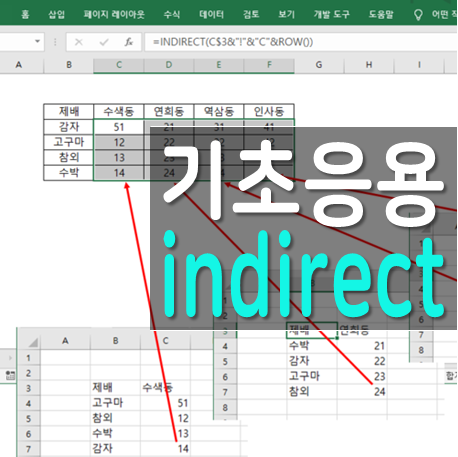Select row header 1 in the 수색동 sheet

(x=28, y=358)
